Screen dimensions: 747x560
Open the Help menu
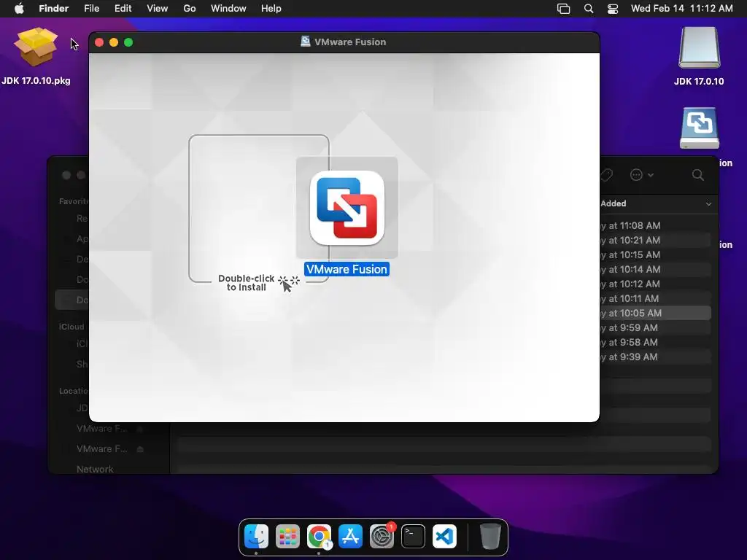click(x=271, y=9)
